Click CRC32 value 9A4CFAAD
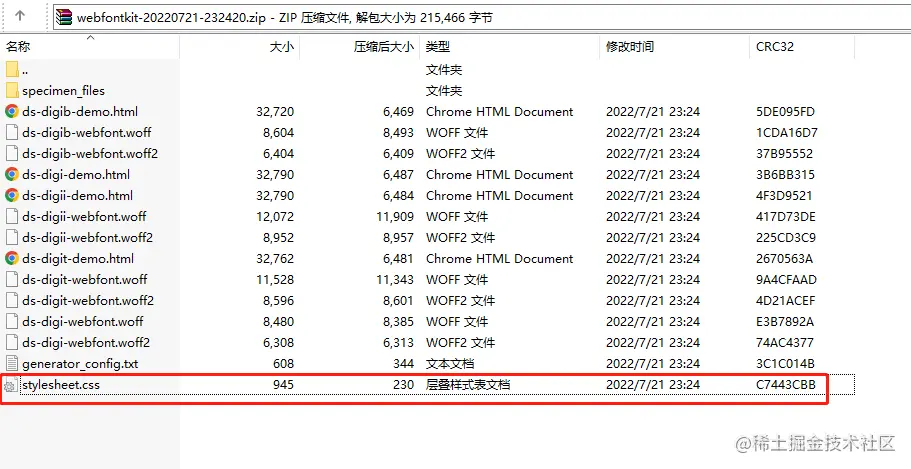The height and width of the screenshot is (469, 911). pos(786,280)
